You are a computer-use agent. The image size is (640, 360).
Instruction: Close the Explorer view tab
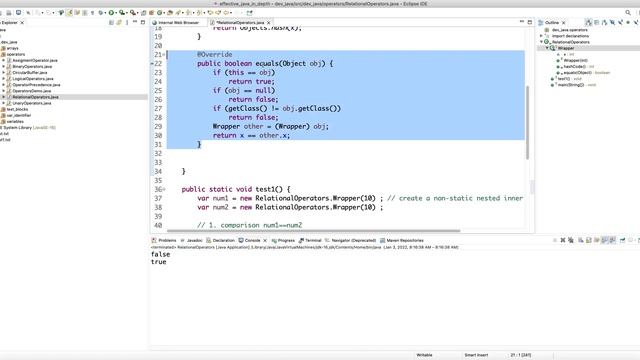[22, 22]
